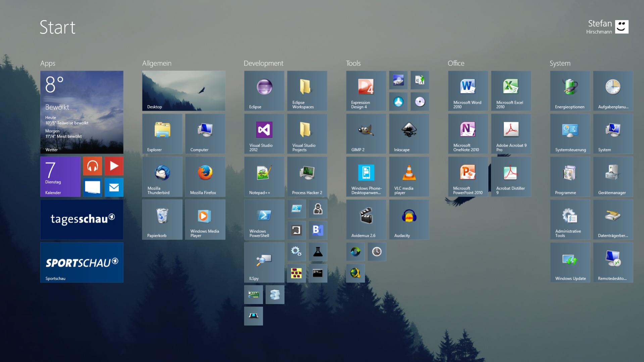Viewport: 644px width, 362px height.
Task: Open GIMP 2
Action: [x=366, y=134]
